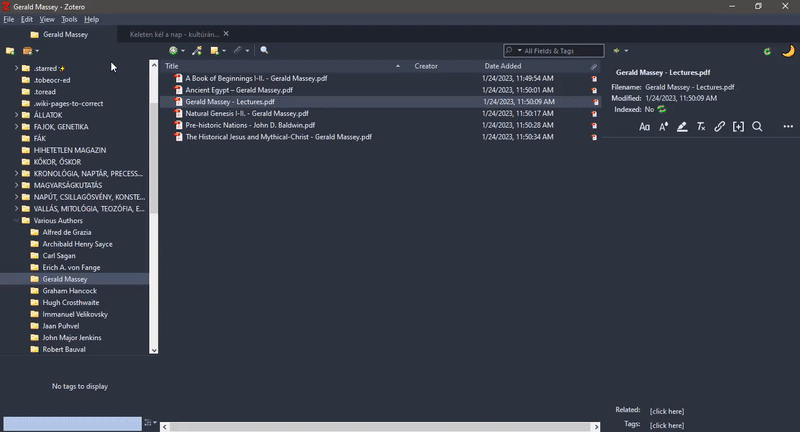800x432 pixels.
Task: Open the New Item dropdown arrow
Action: (x=183, y=50)
